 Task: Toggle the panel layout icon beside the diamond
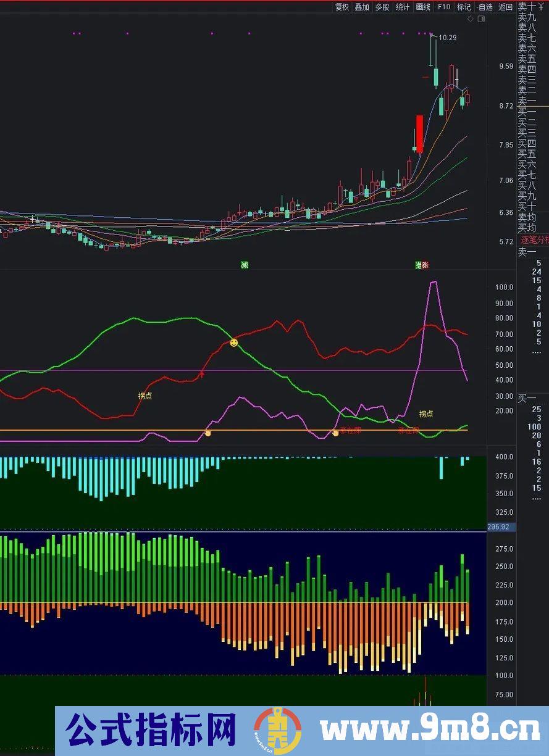click(482, 19)
